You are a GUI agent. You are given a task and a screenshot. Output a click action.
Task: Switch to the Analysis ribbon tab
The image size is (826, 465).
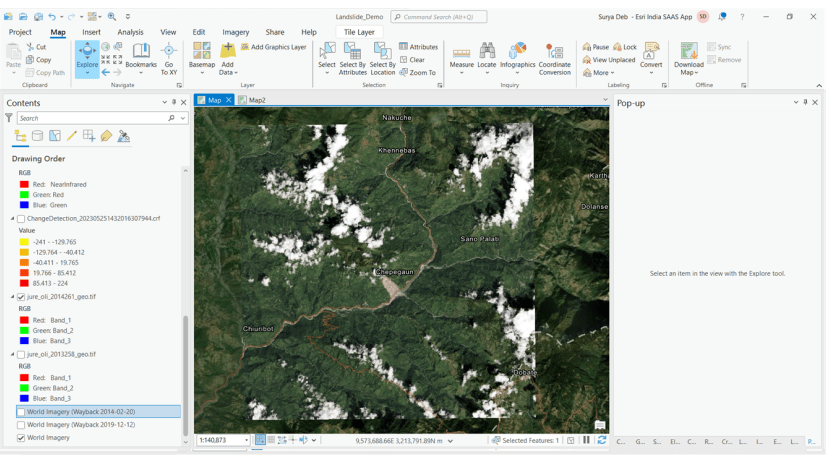tap(130, 32)
